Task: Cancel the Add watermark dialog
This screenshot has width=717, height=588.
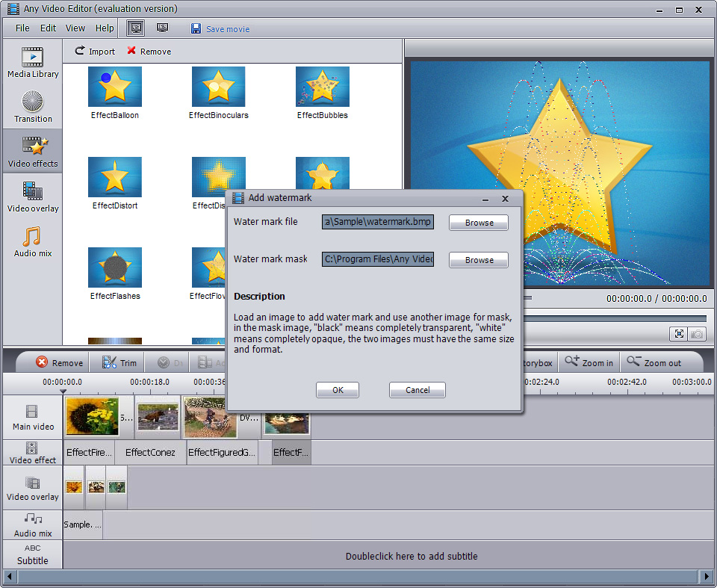Action: point(417,390)
